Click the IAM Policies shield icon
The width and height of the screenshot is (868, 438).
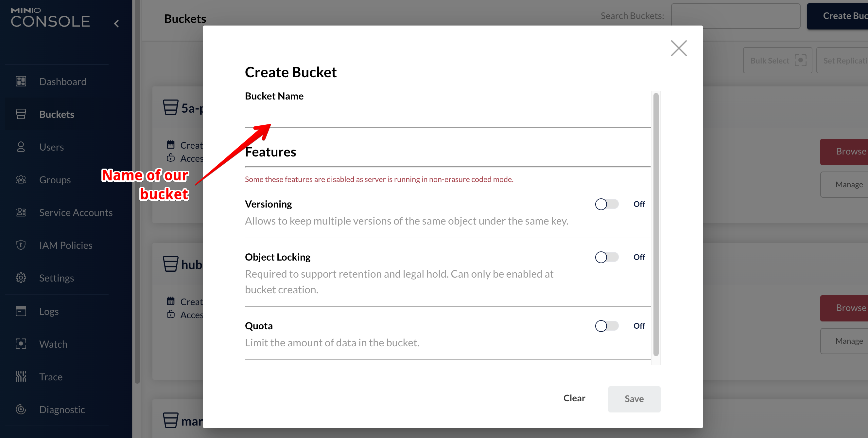tap(21, 245)
